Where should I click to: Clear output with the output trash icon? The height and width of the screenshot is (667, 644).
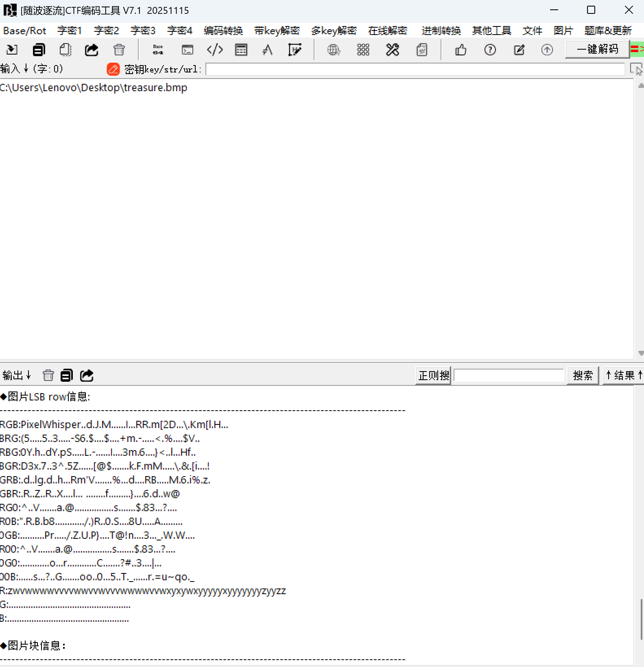pyautogui.click(x=48, y=375)
